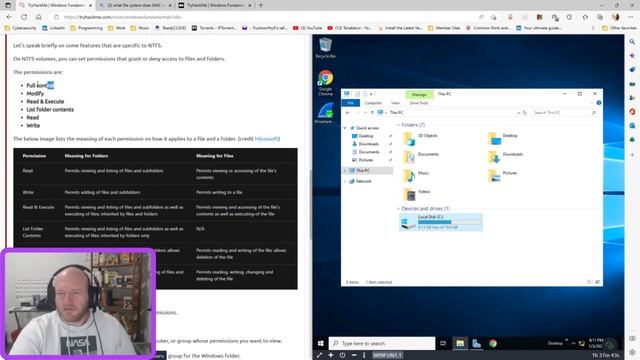Image resolution: width=640 pixels, height=360 pixels.
Task: Select the Local Disk (C:) drive
Action: [441, 222]
